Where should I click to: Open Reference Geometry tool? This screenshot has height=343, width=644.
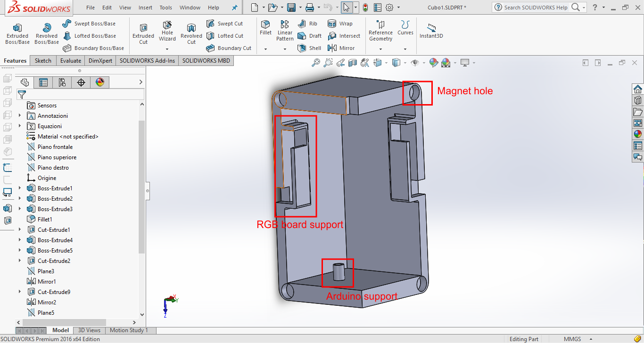coord(380,31)
